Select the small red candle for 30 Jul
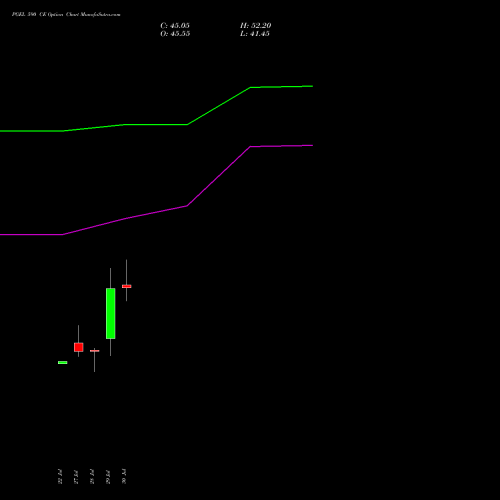Viewport: 500px width, 500px height. (127, 286)
